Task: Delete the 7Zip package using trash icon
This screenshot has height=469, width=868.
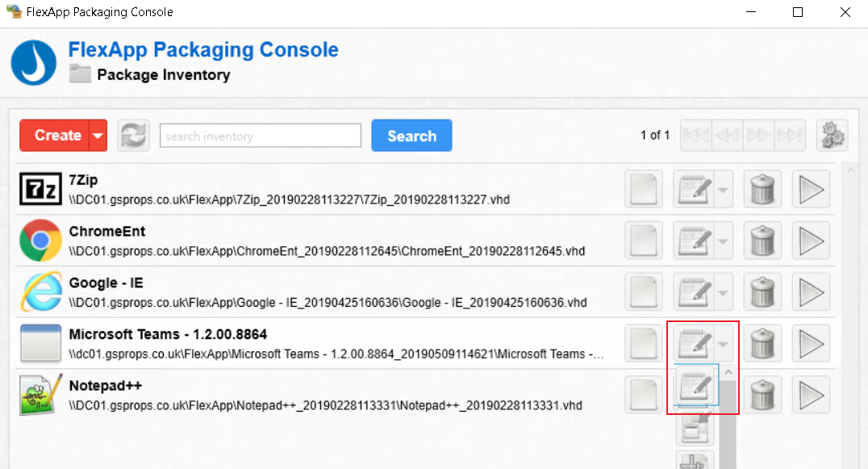Action: point(762,191)
